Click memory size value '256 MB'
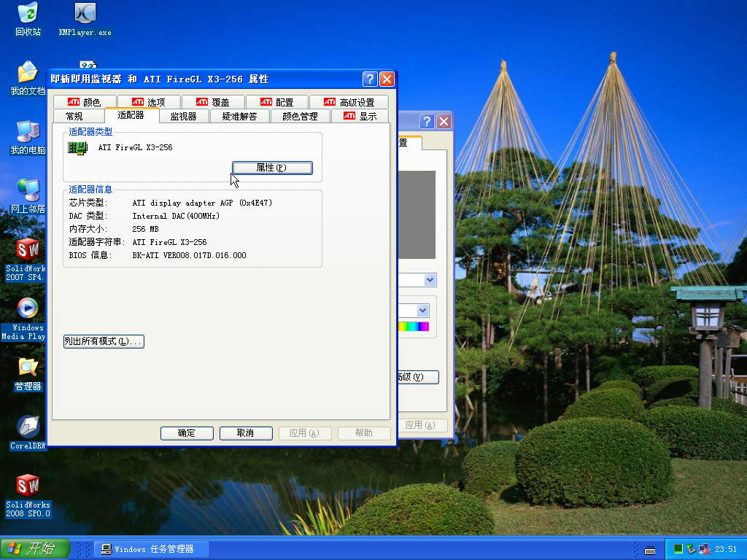 click(145, 229)
